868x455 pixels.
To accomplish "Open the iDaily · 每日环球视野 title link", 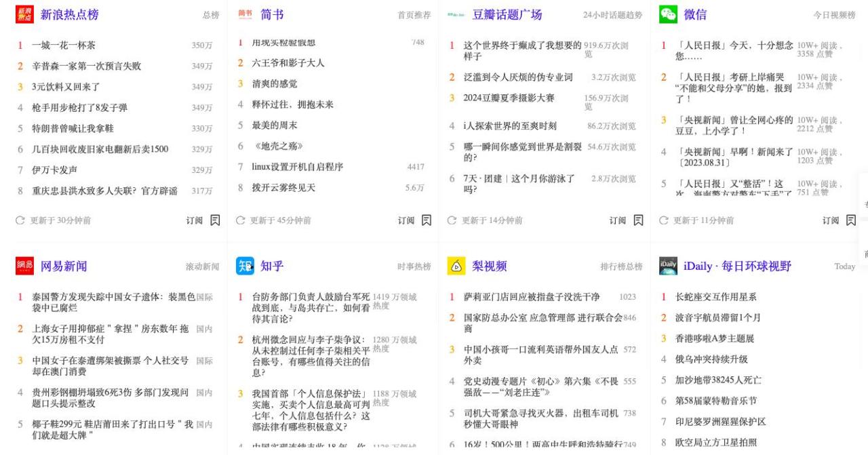I will [x=737, y=266].
